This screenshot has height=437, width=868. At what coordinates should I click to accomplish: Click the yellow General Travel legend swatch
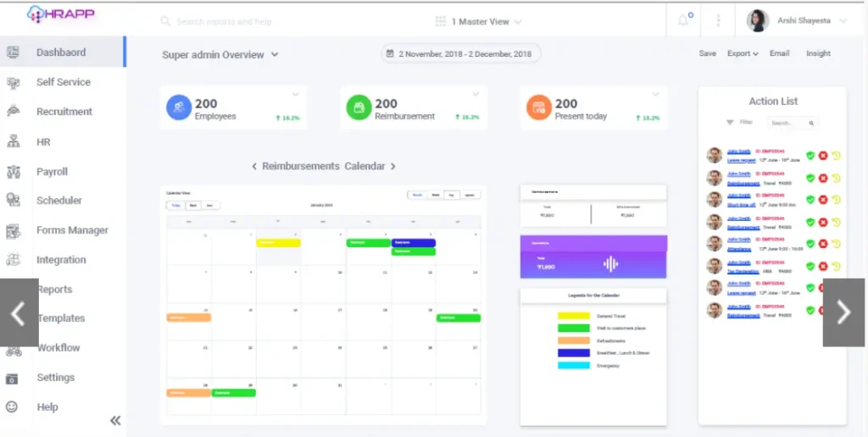pyautogui.click(x=574, y=316)
